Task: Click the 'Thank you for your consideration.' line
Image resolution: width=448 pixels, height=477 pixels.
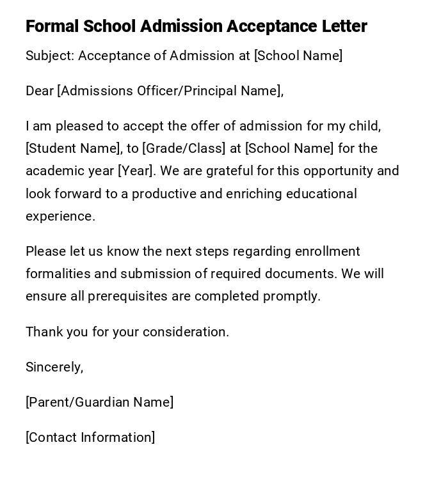Action: tap(127, 332)
